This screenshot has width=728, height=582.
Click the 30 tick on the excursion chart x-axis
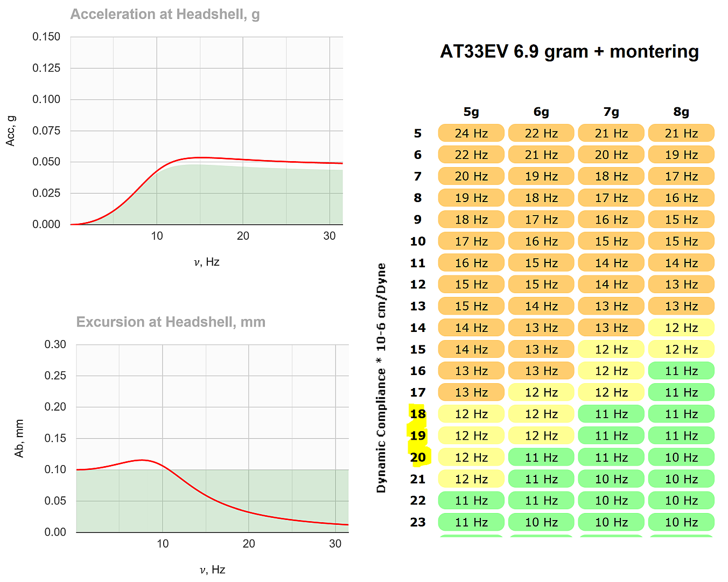click(x=335, y=543)
